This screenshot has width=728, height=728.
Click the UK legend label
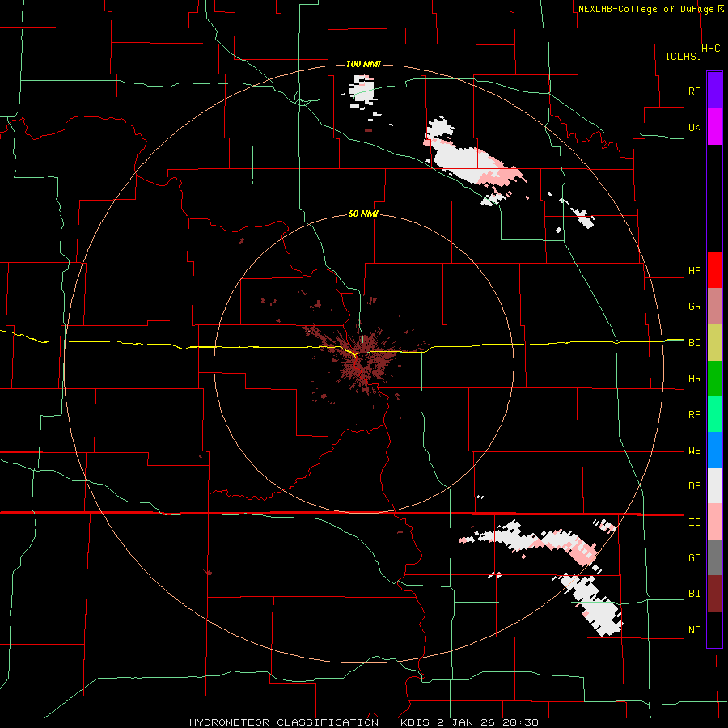click(694, 127)
